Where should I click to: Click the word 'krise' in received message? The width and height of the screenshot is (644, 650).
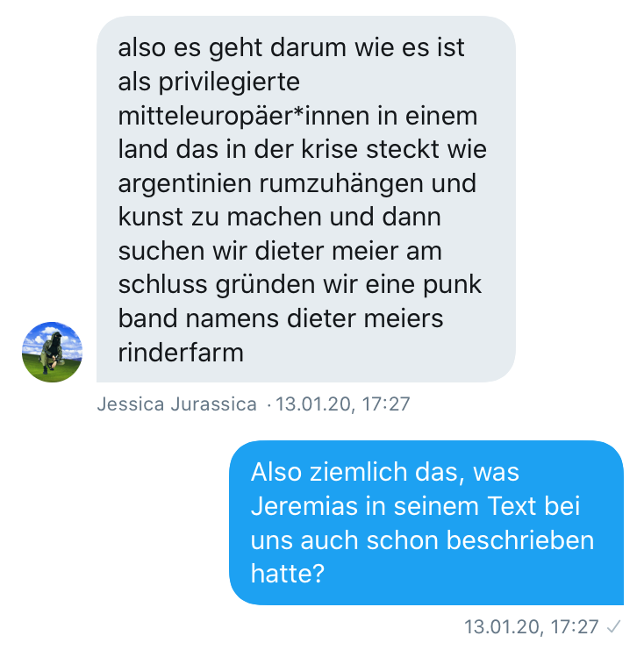click(329, 149)
